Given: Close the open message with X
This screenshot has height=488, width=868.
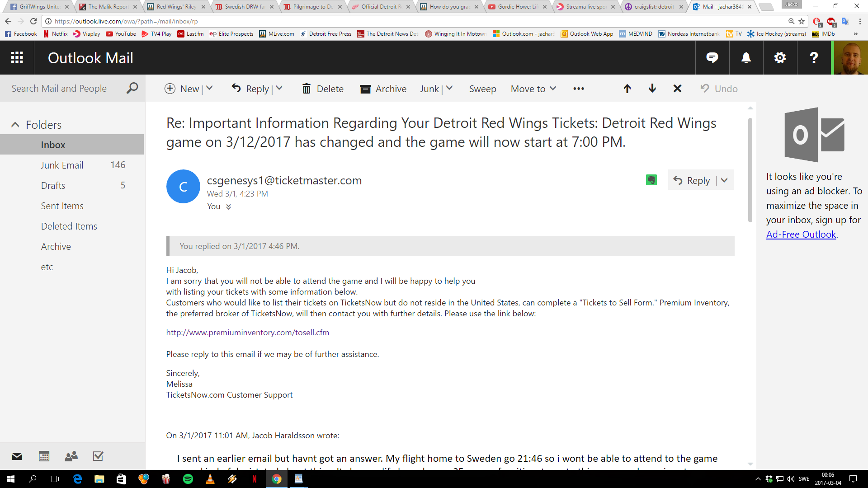Looking at the screenshot, I should 677,89.
